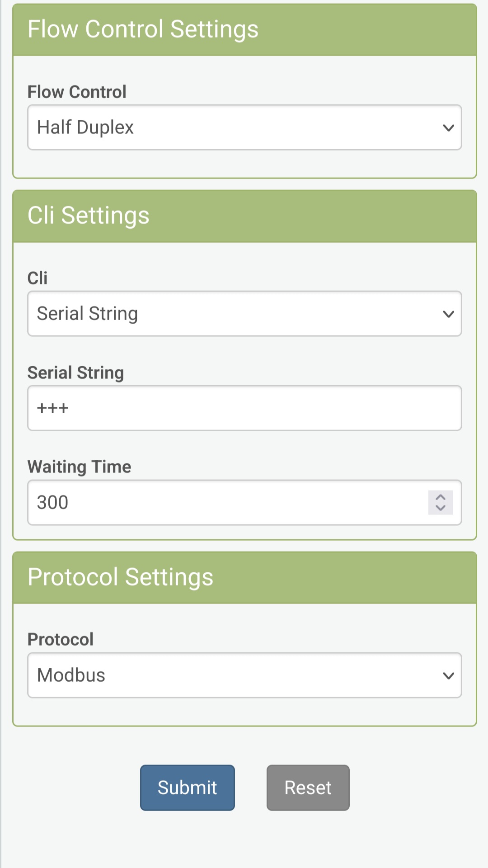Increase Waiting Time with the up arrow
The width and height of the screenshot is (488, 868).
coord(441,497)
